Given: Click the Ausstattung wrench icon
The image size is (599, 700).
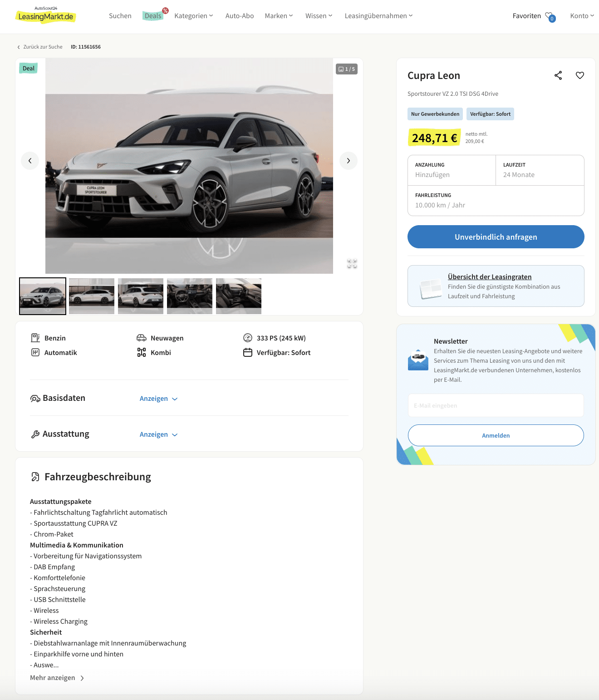Looking at the screenshot, I should 35,434.
